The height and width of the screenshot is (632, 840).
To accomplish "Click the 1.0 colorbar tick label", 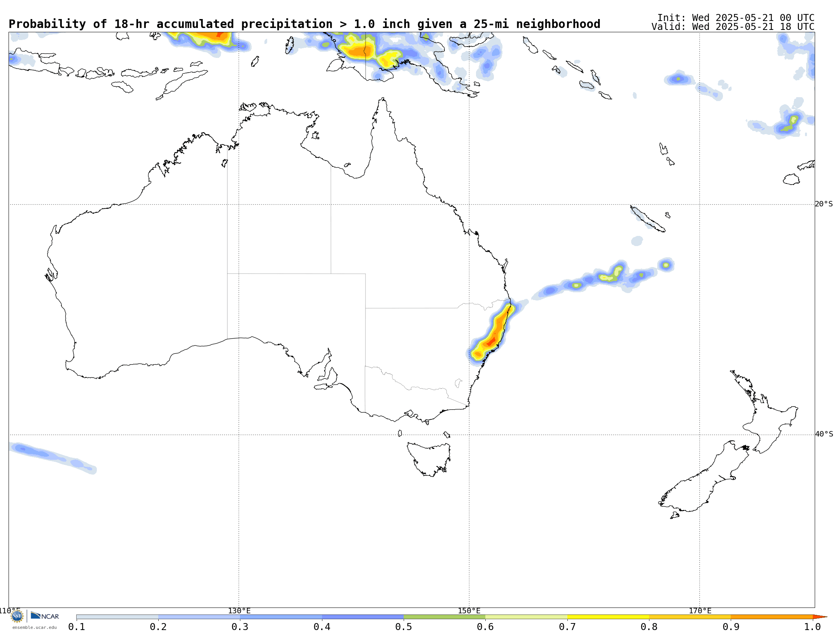I will (812, 627).
